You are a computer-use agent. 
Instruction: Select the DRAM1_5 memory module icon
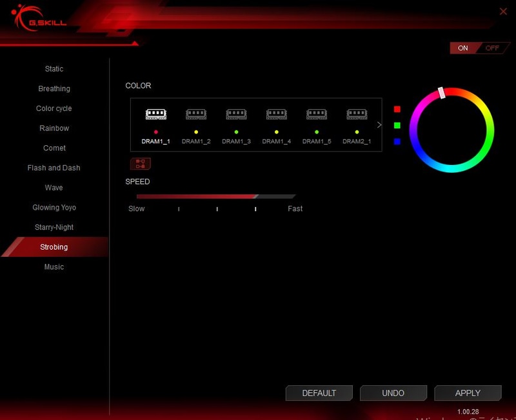click(x=317, y=114)
